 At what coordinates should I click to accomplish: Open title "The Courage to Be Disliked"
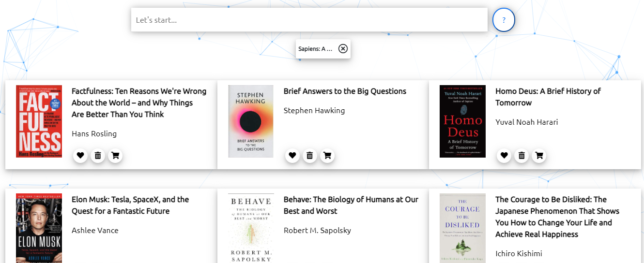pos(557,217)
